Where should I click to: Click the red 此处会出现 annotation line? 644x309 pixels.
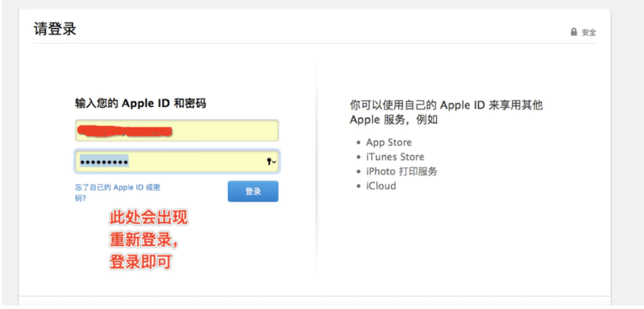tap(148, 218)
